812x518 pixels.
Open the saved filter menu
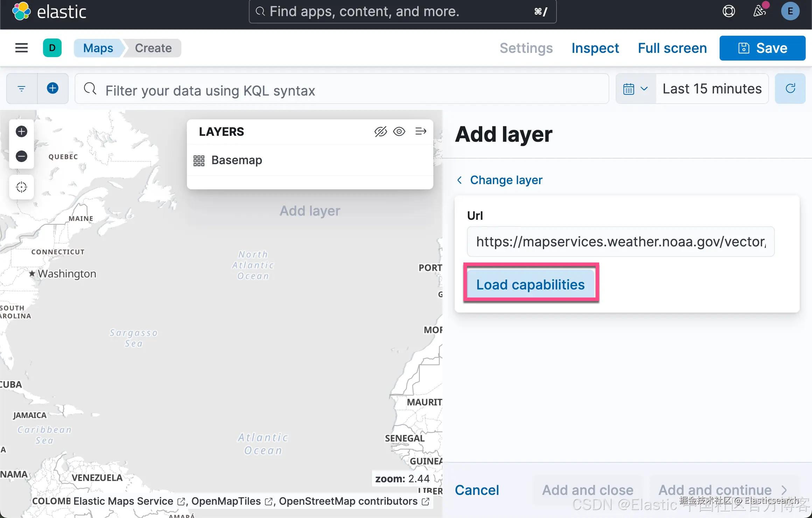click(x=22, y=89)
